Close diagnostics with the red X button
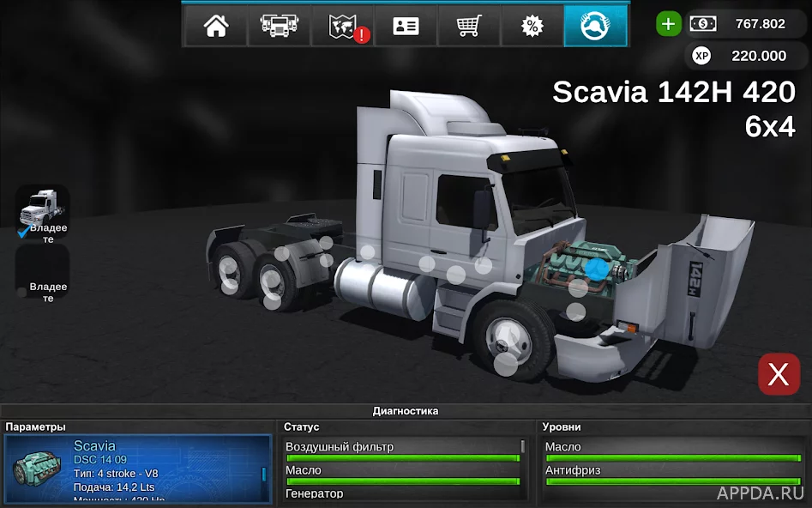812x508 pixels. (x=779, y=374)
